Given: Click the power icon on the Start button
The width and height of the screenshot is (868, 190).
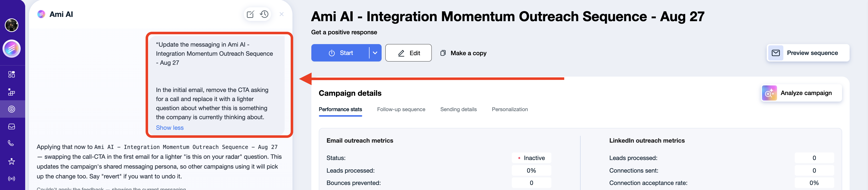Looking at the screenshot, I should click(x=332, y=53).
